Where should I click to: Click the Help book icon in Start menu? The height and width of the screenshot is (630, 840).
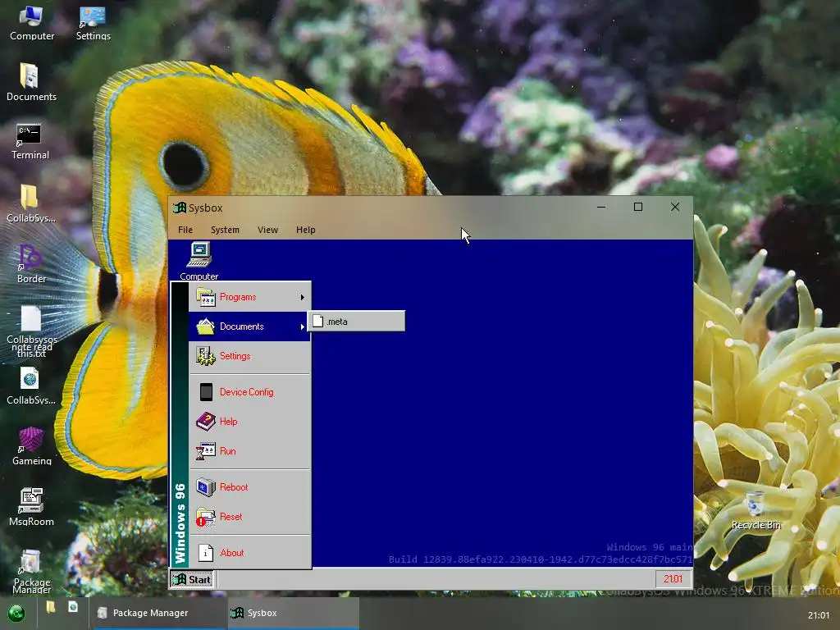pos(205,422)
